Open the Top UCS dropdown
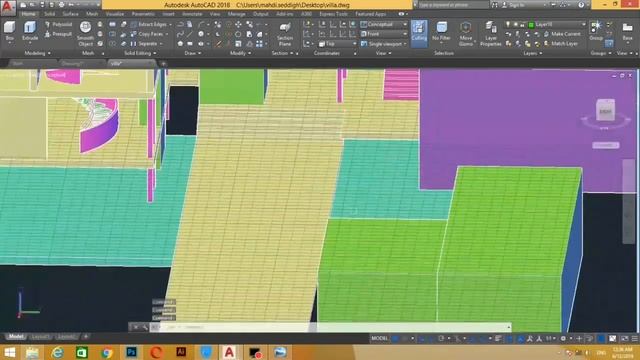The width and height of the screenshot is (640, 360). click(338, 43)
